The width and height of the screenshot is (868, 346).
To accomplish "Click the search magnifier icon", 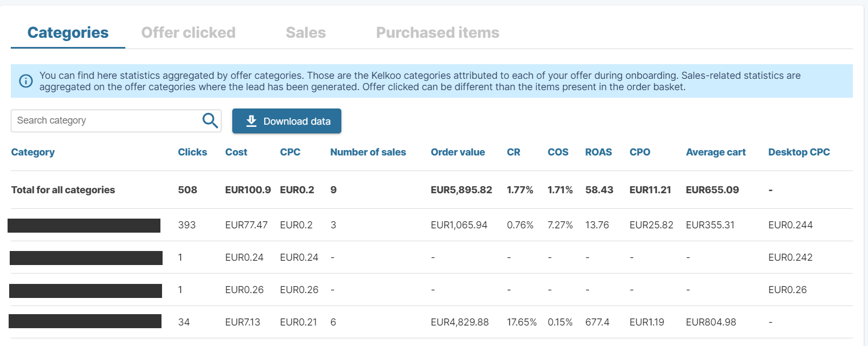I will (210, 120).
